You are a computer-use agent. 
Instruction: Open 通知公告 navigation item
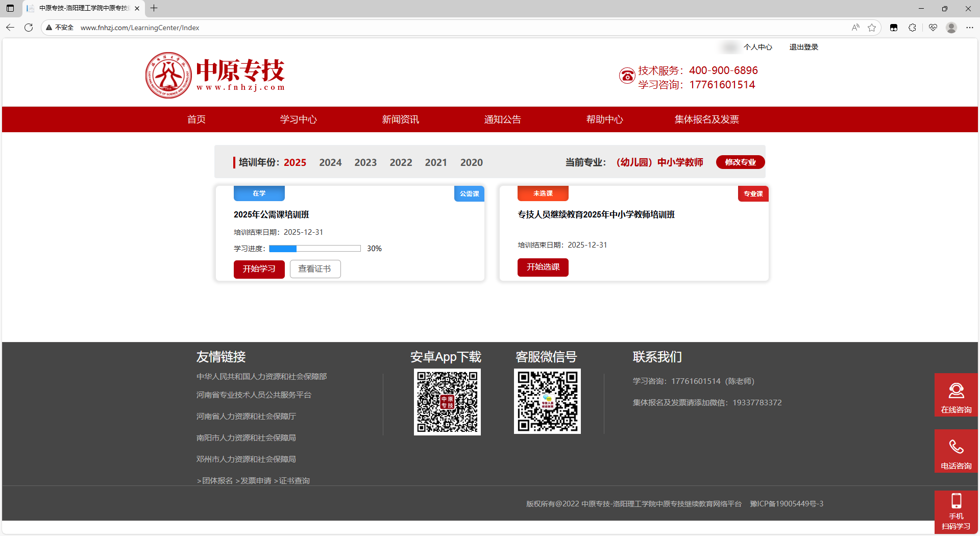[x=503, y=119]
